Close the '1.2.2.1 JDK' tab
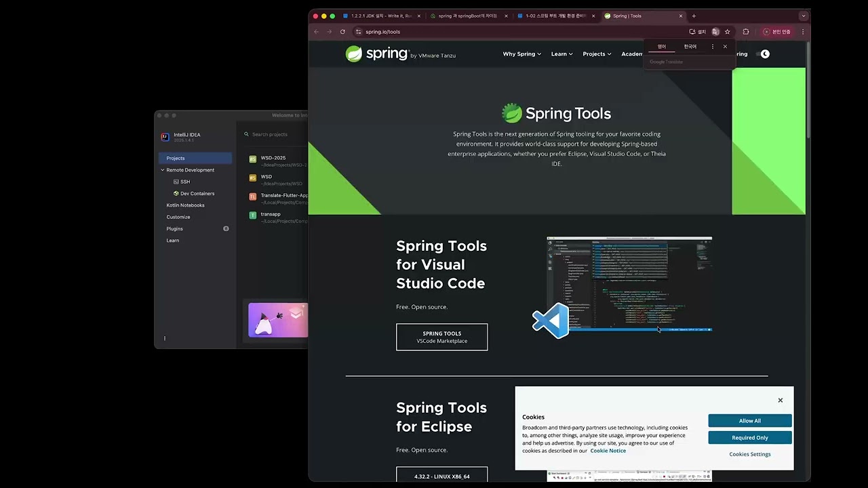Viewport: 868px width, 488px height. point(418,16)
